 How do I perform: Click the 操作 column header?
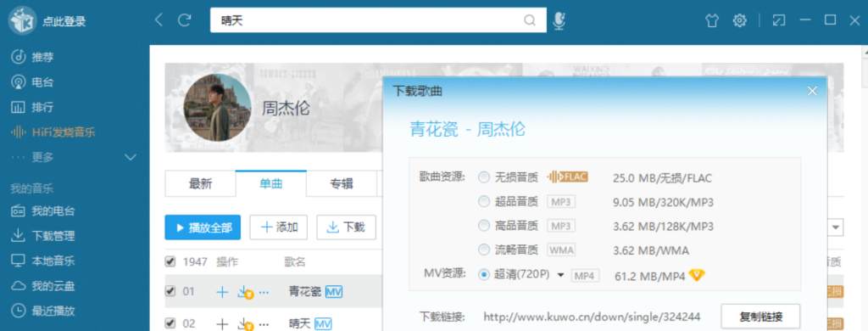[227, 261]
